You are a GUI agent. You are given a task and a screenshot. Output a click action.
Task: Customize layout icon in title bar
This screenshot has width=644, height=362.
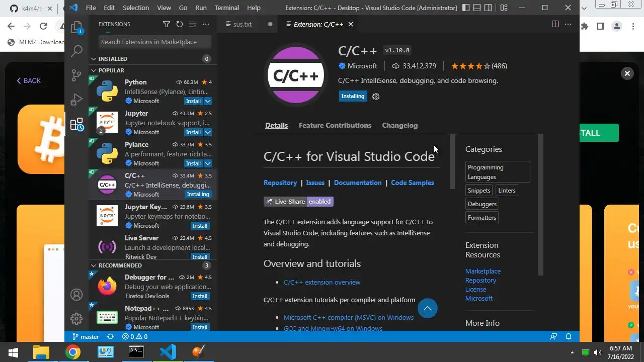504,8
